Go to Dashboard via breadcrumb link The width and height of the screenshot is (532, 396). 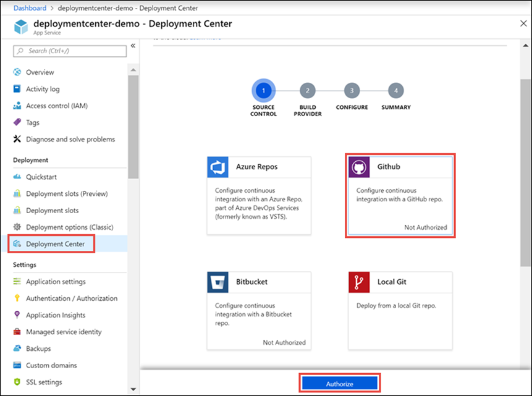(30, 8)
